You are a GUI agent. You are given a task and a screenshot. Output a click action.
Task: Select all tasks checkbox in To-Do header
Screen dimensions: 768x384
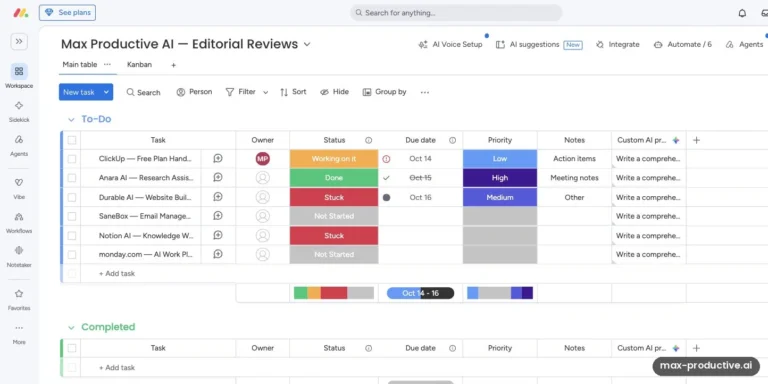click(72, 140)
